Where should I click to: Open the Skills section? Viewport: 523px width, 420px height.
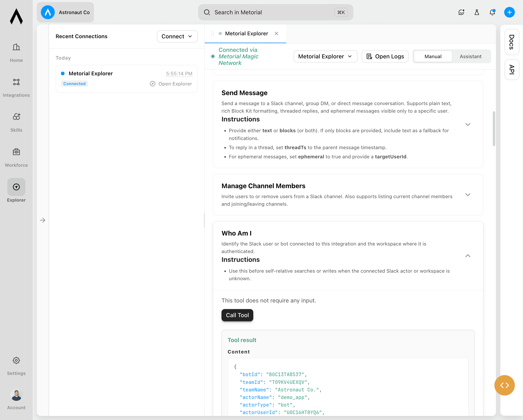coord(16,123)
